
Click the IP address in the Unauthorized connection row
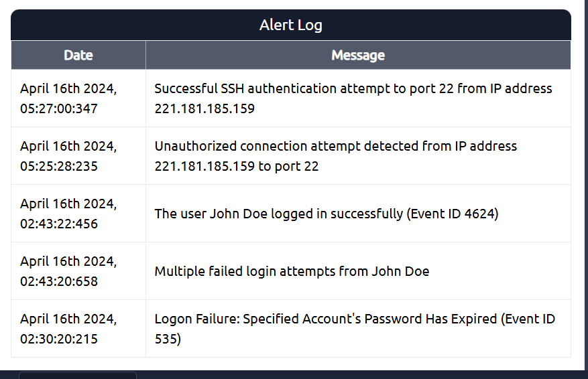click(204, 166)
